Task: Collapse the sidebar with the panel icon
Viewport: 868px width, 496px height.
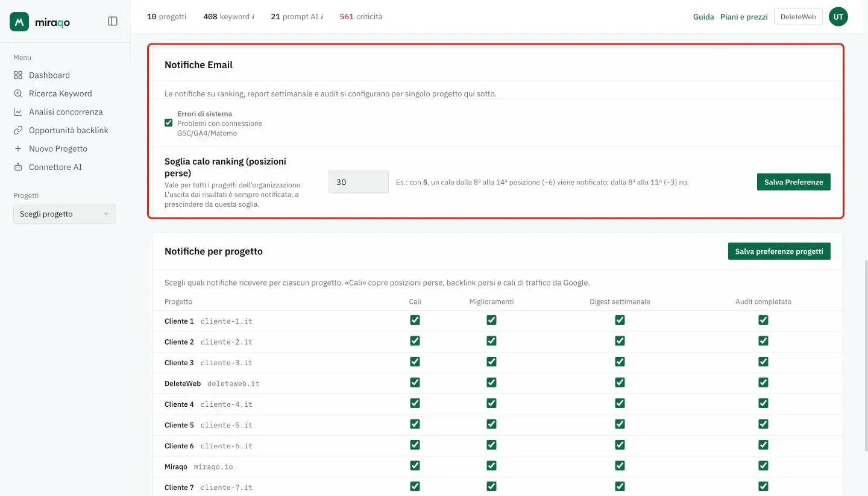Action: point(113,21)
